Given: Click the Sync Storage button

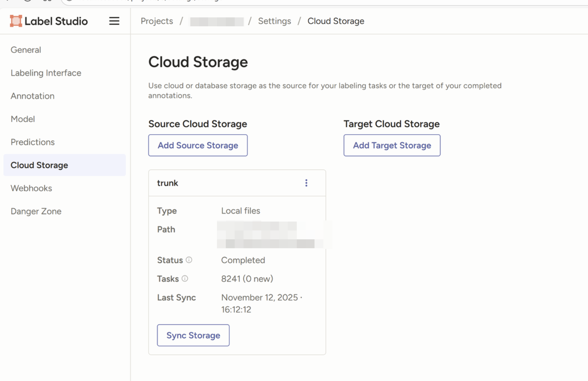Looking at the screenshot, I should pos(193,335).
